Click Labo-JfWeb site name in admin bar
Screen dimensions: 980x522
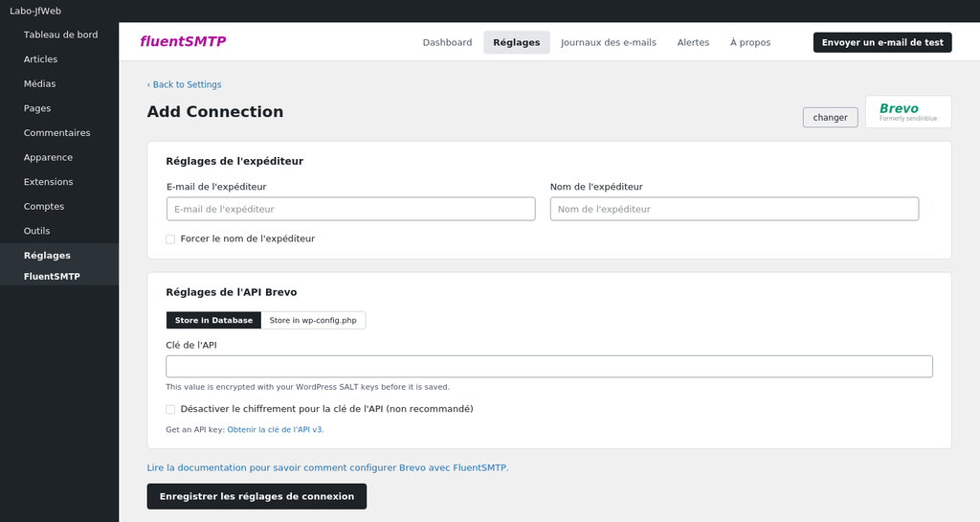point(35,11)
